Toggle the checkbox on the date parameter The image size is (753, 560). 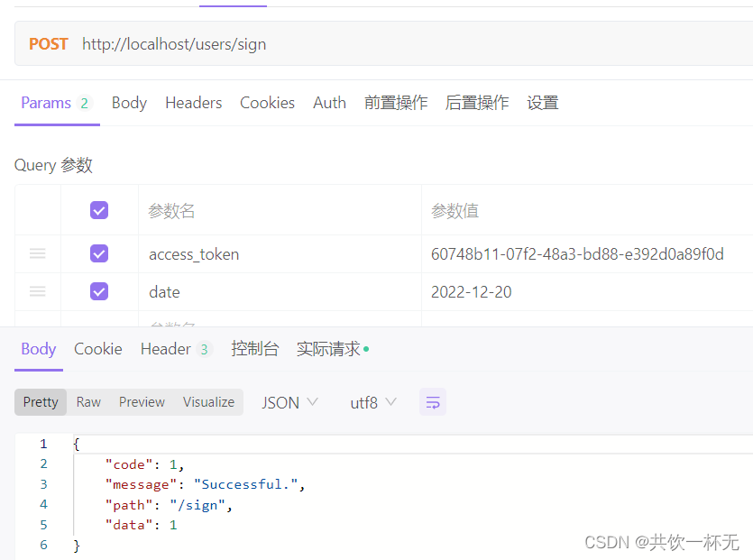coord(98,290)
